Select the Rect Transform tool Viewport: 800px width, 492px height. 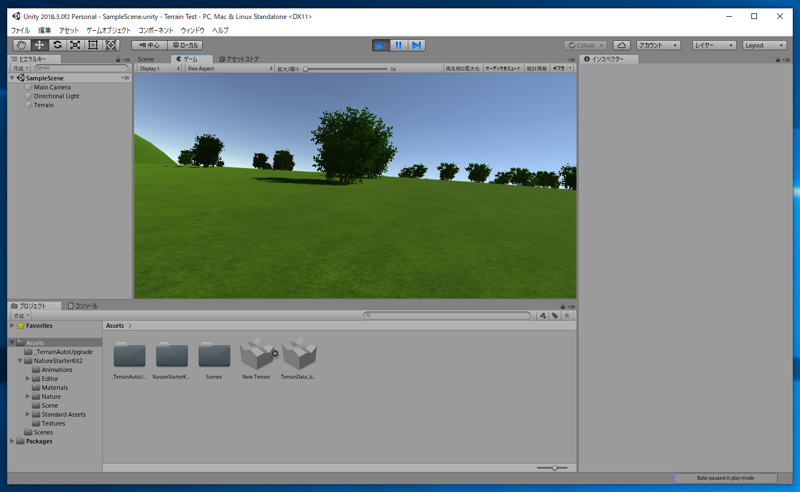click(x=93, y=45)
